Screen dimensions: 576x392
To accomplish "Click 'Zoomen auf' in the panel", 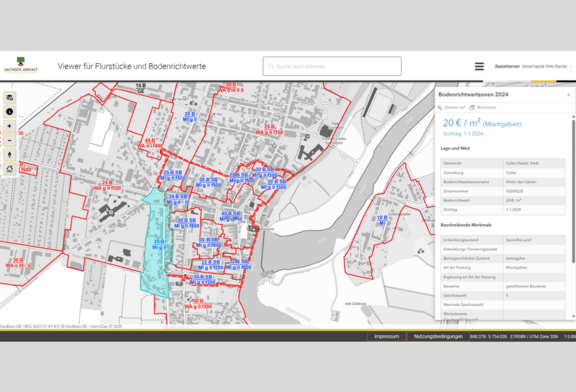I will [451, 108].
